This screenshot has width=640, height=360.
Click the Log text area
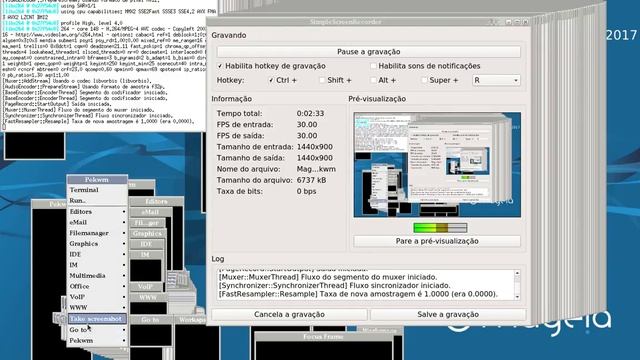tap(366, 285)
